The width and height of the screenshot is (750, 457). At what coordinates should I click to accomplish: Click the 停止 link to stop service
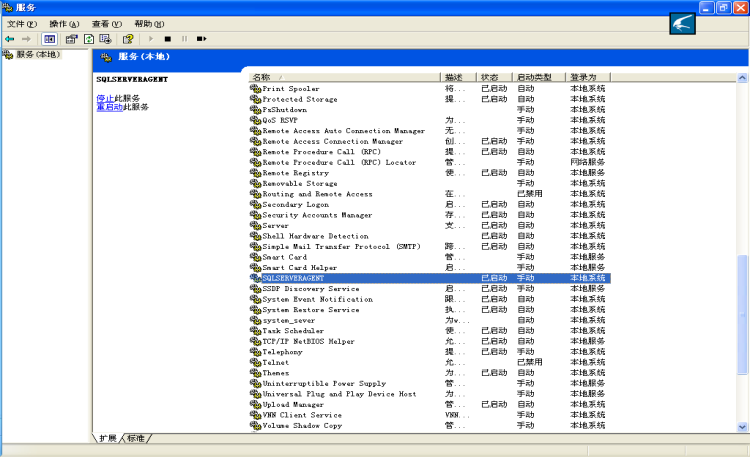coord(105,98)
